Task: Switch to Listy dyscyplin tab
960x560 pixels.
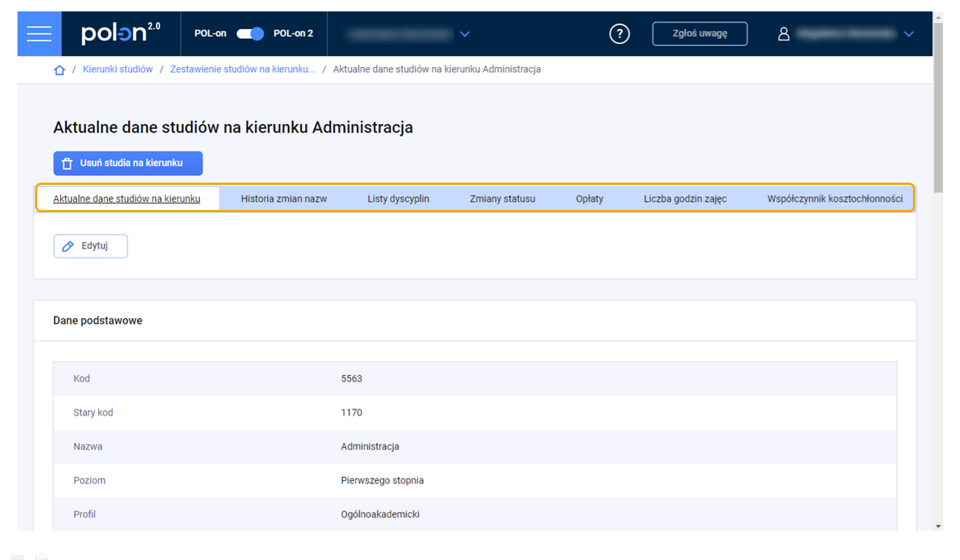Action: point(398,199)
